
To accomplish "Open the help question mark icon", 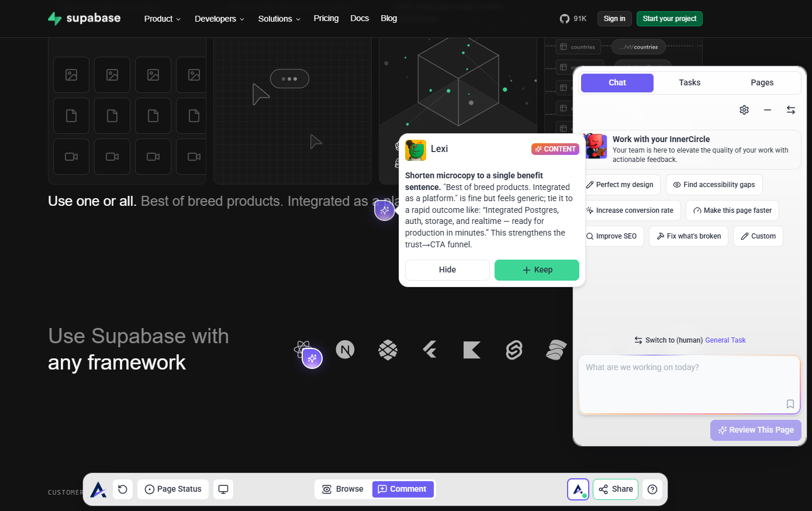I will click(652, 489).
